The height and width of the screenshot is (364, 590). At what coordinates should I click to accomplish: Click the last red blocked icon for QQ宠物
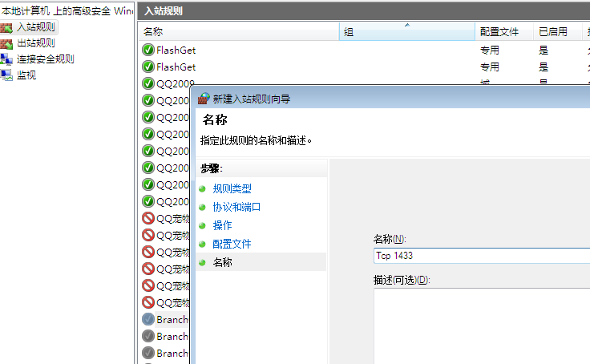pyautogui.click(x=148, y=302)
